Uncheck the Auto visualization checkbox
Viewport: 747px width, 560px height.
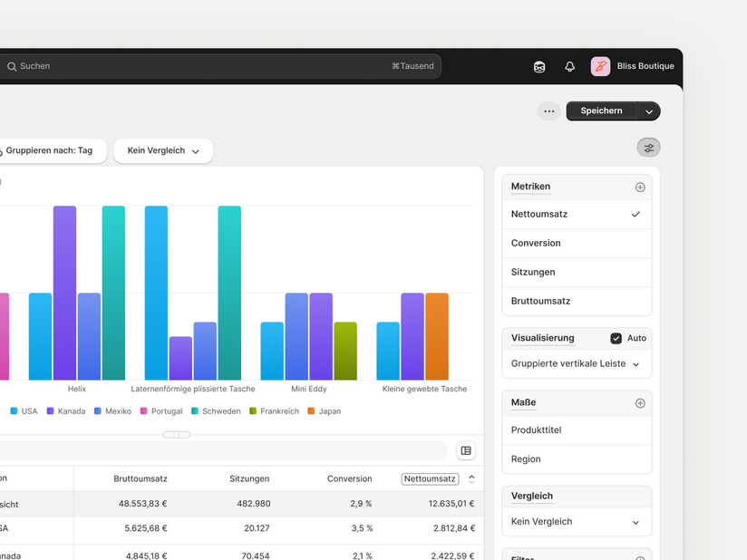coord(616,338)
